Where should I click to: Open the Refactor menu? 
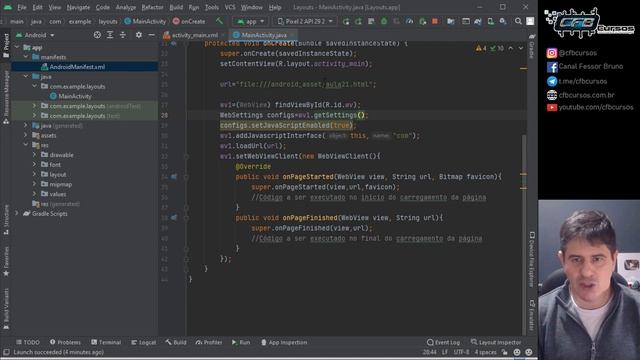pos(152,7)
